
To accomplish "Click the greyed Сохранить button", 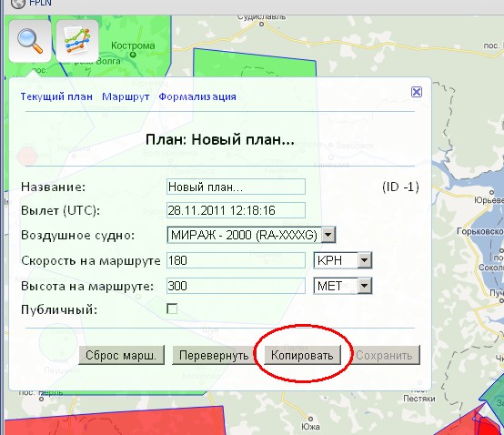I will (x=385, y=355).
